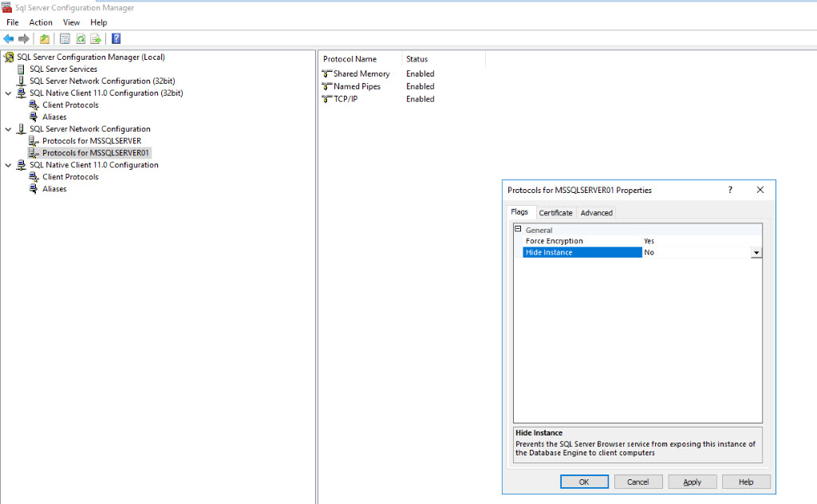Open the Action menu
The height and width of the screenshot is (504, 817).
coord(40,22)
